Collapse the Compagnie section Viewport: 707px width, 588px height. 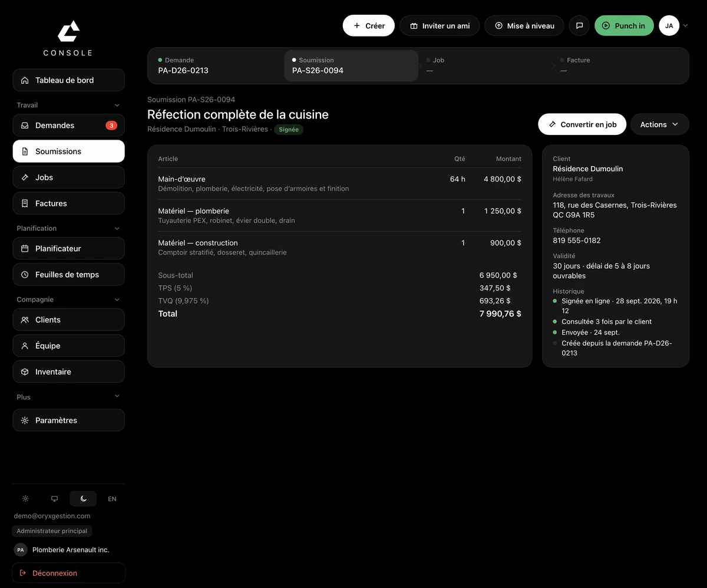pyautogui.click(x=117, y=300)
